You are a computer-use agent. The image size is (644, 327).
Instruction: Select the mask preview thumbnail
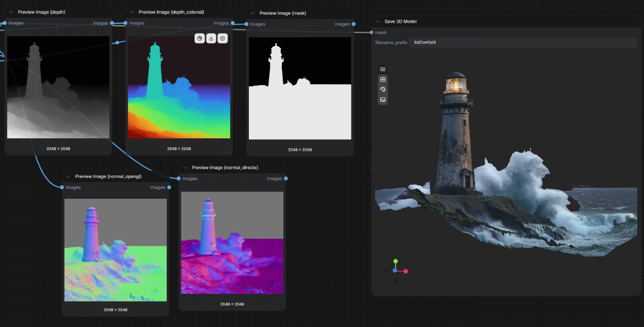click(x=300, y=88)
